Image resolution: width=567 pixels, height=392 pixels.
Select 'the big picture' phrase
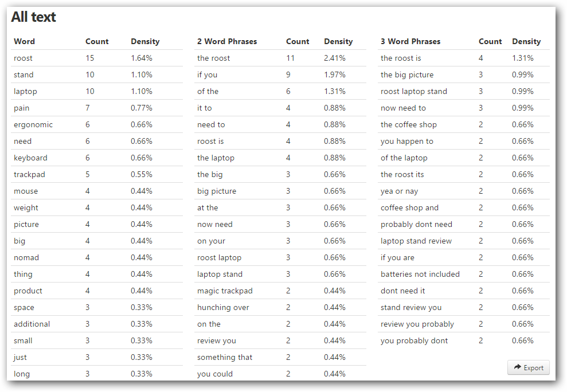point(407,75)
